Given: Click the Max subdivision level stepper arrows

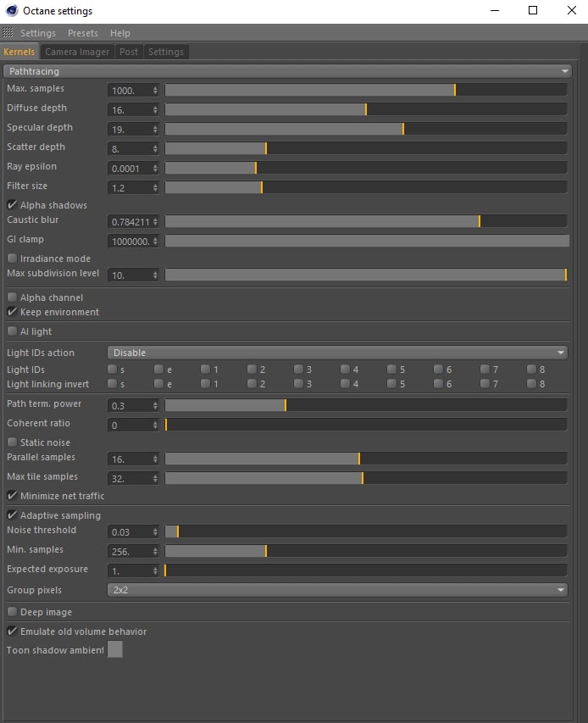Looking at the screenshot, I should pyautogui.click(x=155, y=275).
